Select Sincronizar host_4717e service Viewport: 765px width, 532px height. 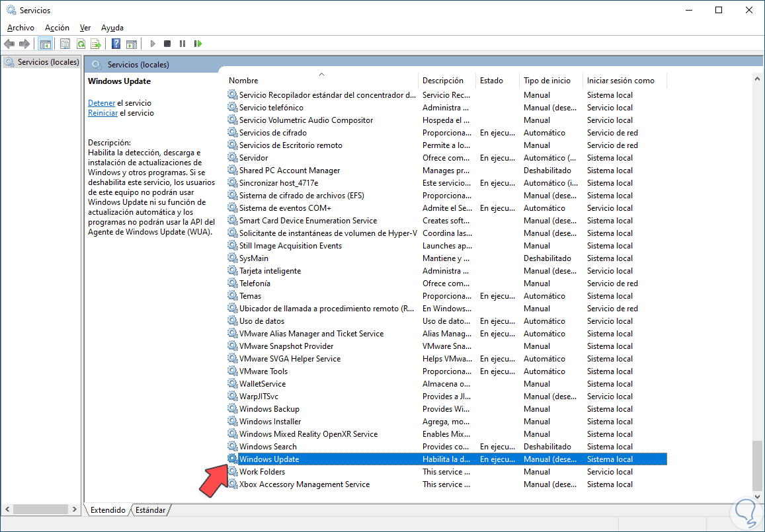[447, 183]
